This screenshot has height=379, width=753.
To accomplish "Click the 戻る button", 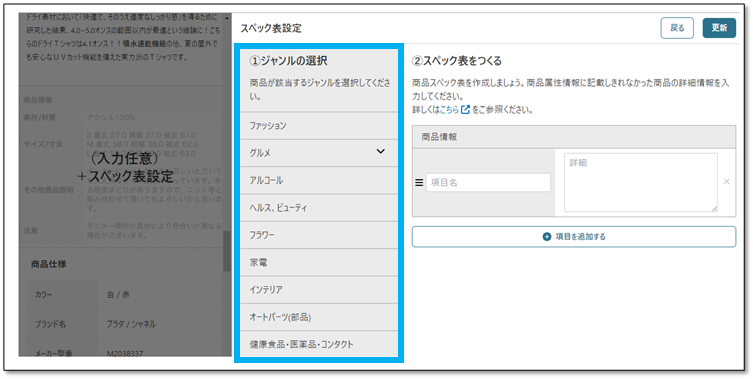I will 677,28.
